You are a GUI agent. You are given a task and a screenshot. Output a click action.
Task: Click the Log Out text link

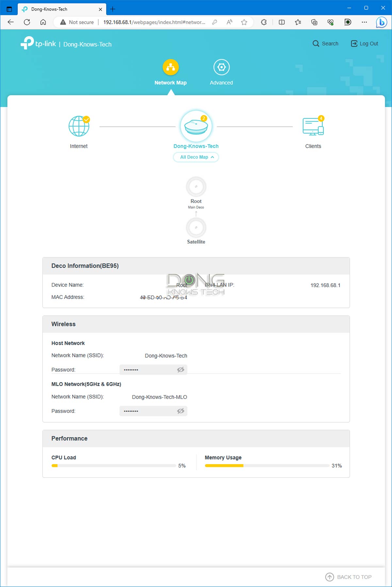[369, 43]
